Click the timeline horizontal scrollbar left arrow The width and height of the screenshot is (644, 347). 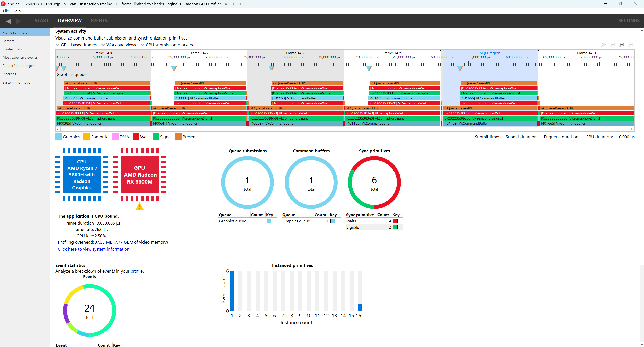[58, 129]
